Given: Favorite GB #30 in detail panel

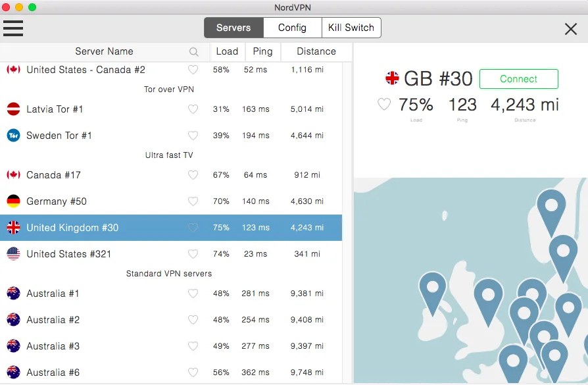Looking at the screenshot, I should pyautogui.click(x=383, y=104).
